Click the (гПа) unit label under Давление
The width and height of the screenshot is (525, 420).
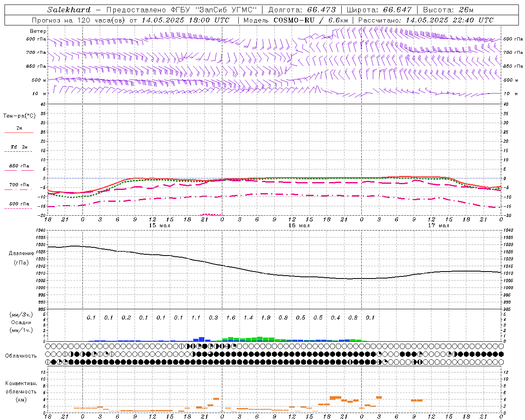(x=21, y=263)
